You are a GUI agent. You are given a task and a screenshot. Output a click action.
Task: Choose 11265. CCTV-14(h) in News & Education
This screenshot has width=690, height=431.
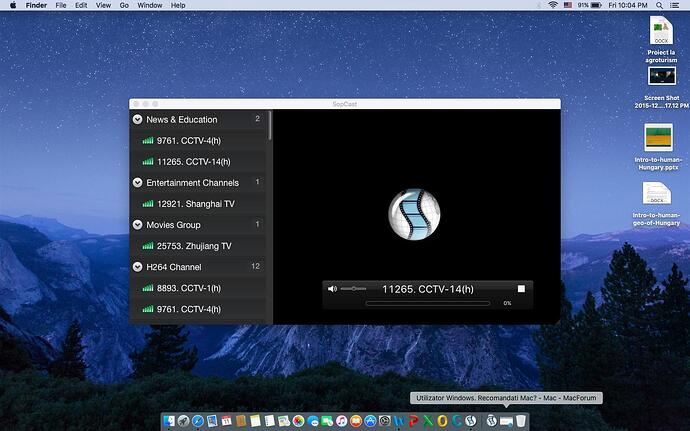pyautogui.click(x=193, y=162)
